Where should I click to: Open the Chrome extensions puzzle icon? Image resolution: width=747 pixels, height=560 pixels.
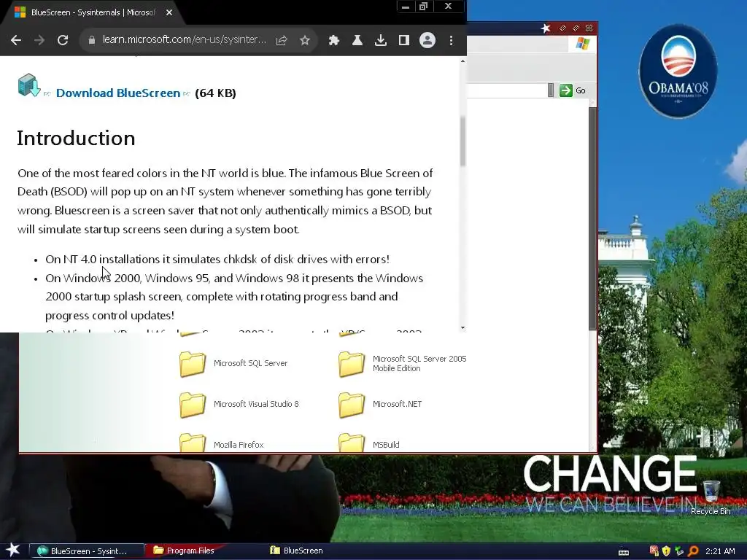click(334, 41)
